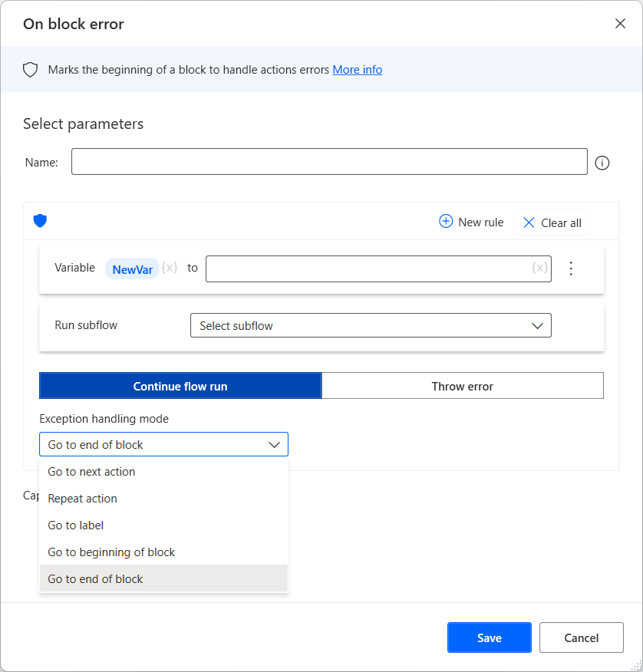643x672 pixels.
Task: Click the variable icon next to NewVar
Action: (x=170, y=268)
